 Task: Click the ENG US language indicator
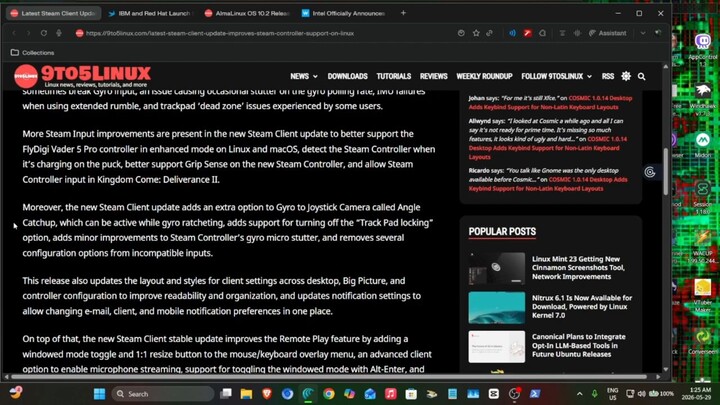(x=612, y=394)
